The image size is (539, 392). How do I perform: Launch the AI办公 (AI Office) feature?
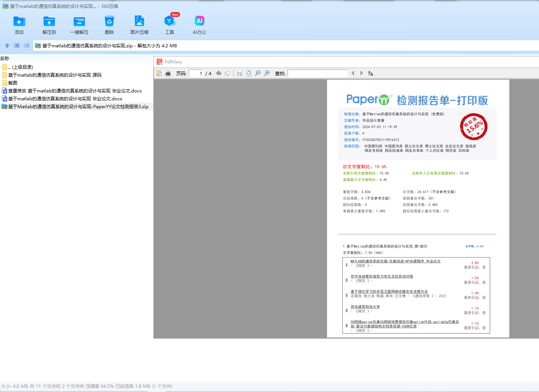click(200, 21)
